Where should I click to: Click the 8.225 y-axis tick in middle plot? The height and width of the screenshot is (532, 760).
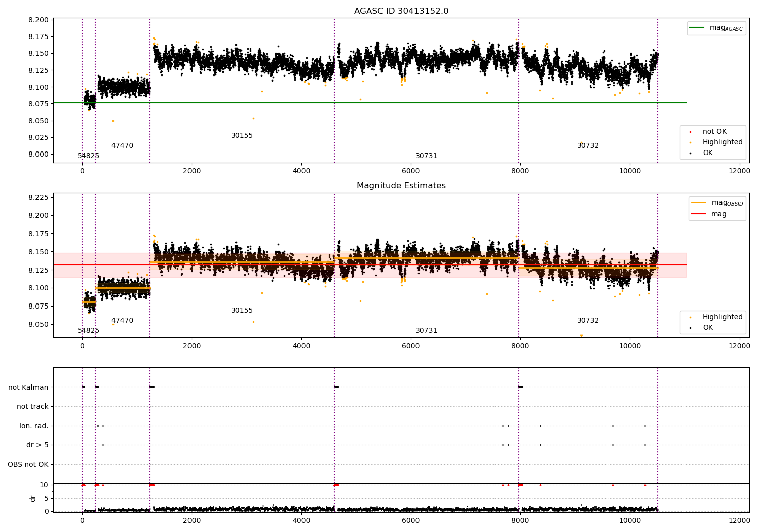coord(39,197)
